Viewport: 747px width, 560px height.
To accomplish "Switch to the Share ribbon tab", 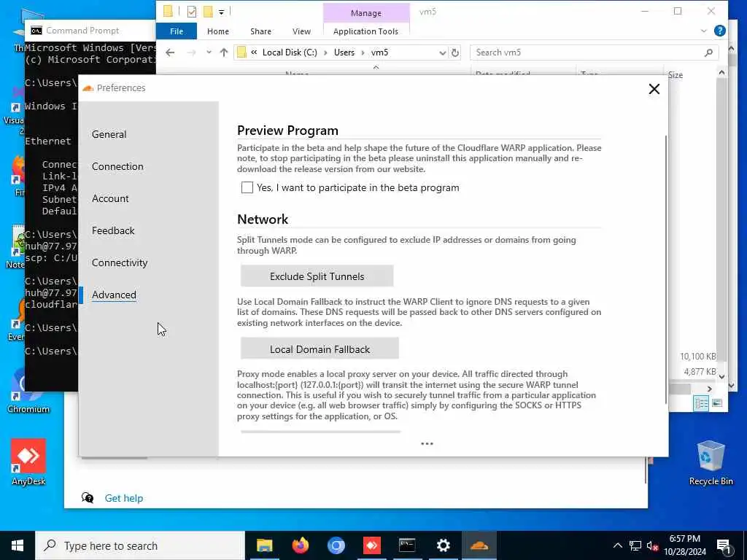I will click(x=260, y=31).
